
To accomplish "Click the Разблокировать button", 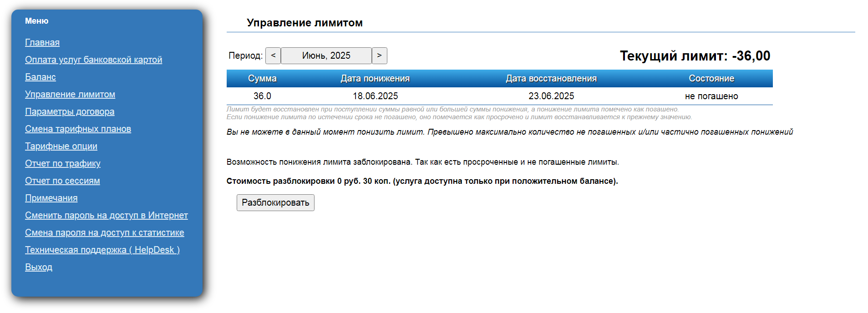I will pyautogui.click(x=275, y=202).
